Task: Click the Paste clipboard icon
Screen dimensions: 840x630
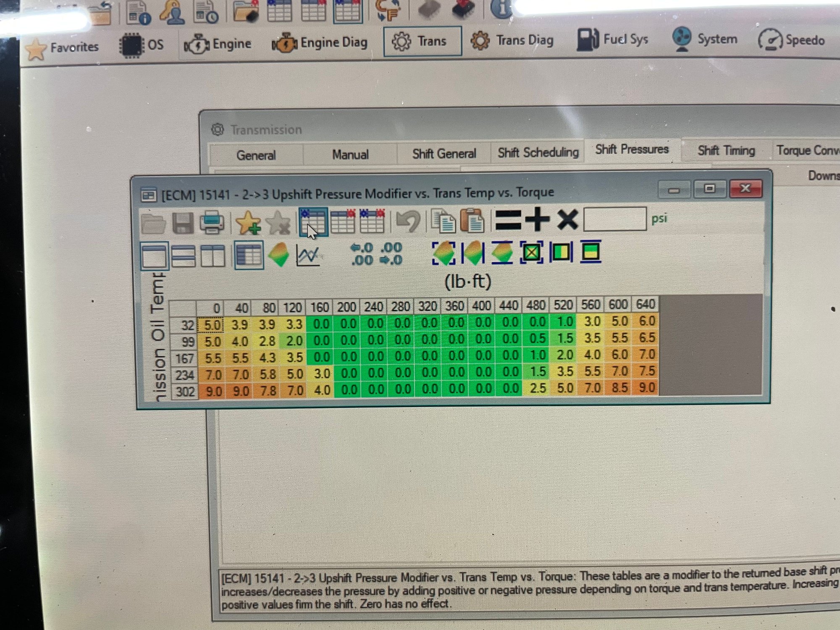Action: [472, 220]
